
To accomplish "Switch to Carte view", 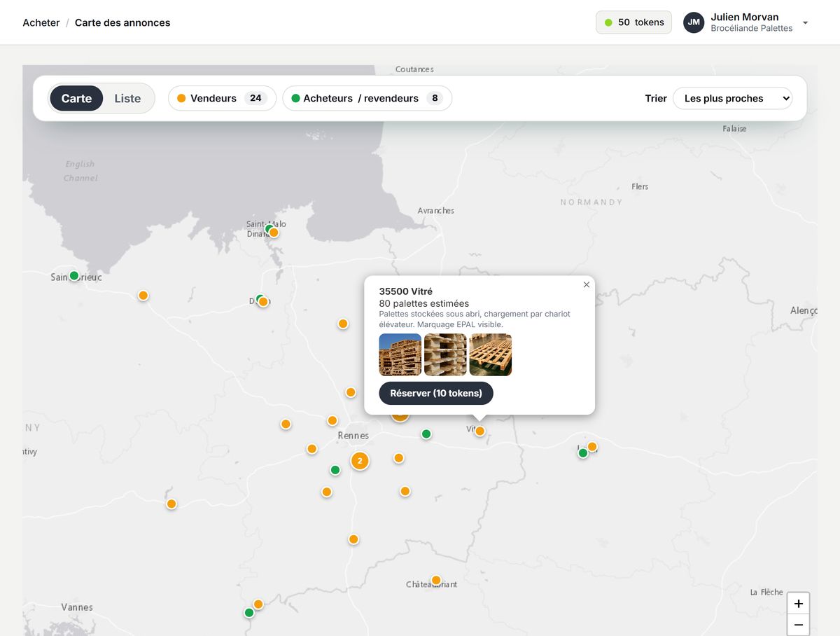I will (76, 98).
